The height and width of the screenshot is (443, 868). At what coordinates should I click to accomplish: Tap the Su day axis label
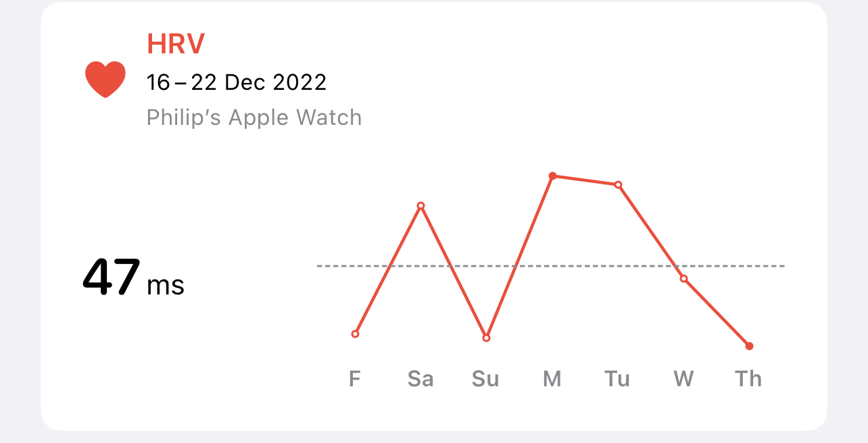coord(485,379)
